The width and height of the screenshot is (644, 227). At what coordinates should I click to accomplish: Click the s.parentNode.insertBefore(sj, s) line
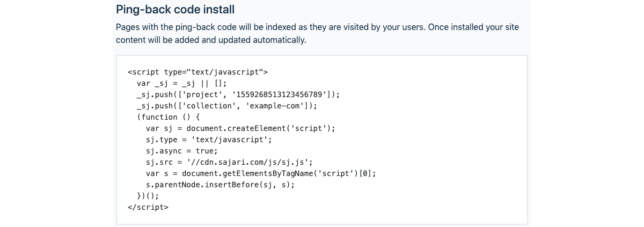(x=220, y=185)
